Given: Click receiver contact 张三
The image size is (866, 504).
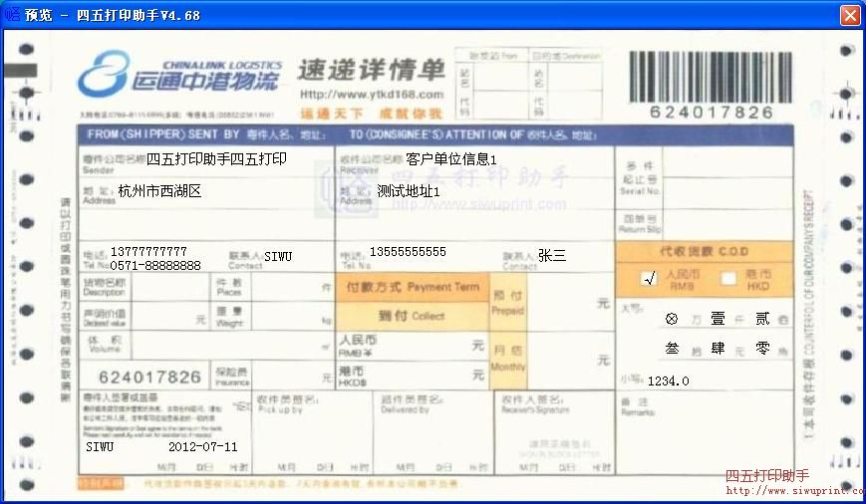Looking at the screenshot, I should click(552, 255).
